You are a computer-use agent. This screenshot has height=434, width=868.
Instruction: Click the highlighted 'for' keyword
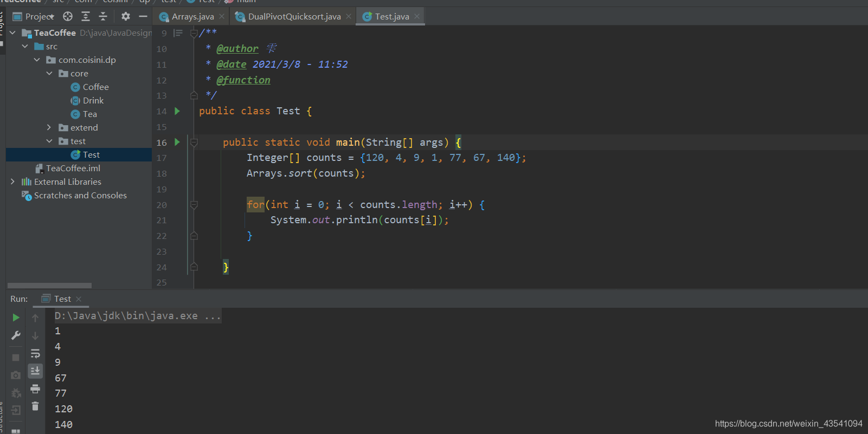tap(255, 205)
